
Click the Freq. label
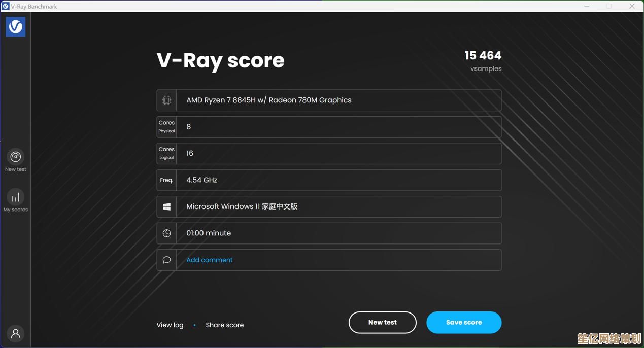(166, 180)
